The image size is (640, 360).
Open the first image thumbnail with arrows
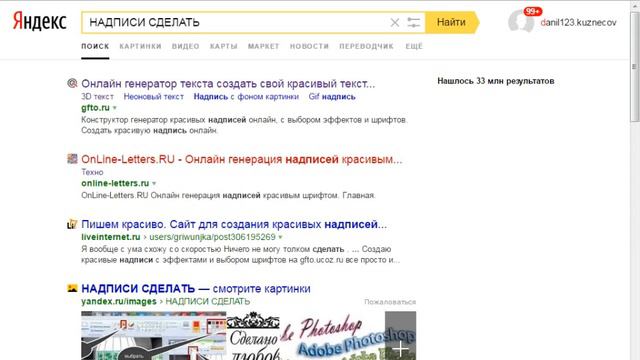(x=153, y=336)
